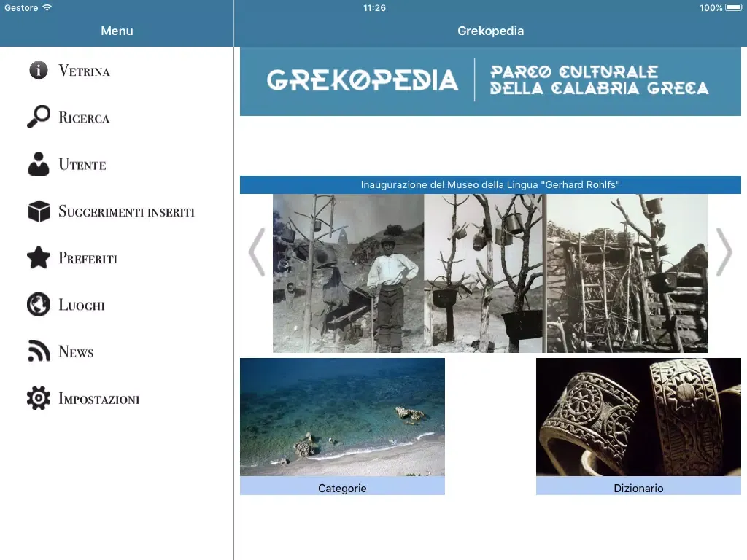Tap the Grekopedia navigation title
The height and width of the screenshot is (560, 747).
click(490, 31)
